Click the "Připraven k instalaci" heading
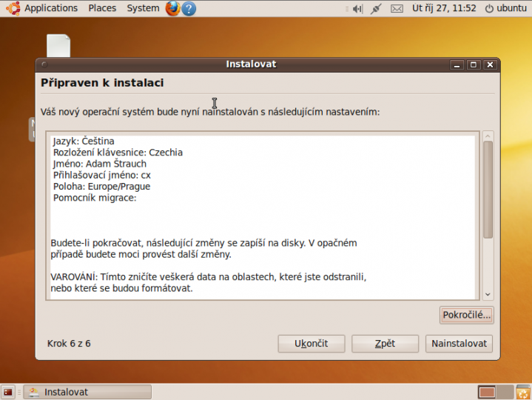The height and width of the screenshot is (400, 532). (x=102, y=83)
